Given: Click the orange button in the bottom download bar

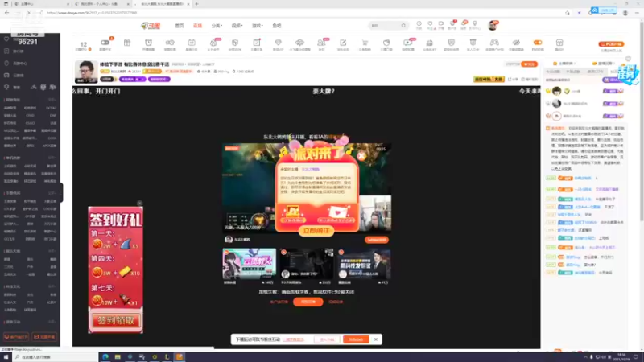Looking at the screenshot, I should pyautogui.click(x=356, y=339).
